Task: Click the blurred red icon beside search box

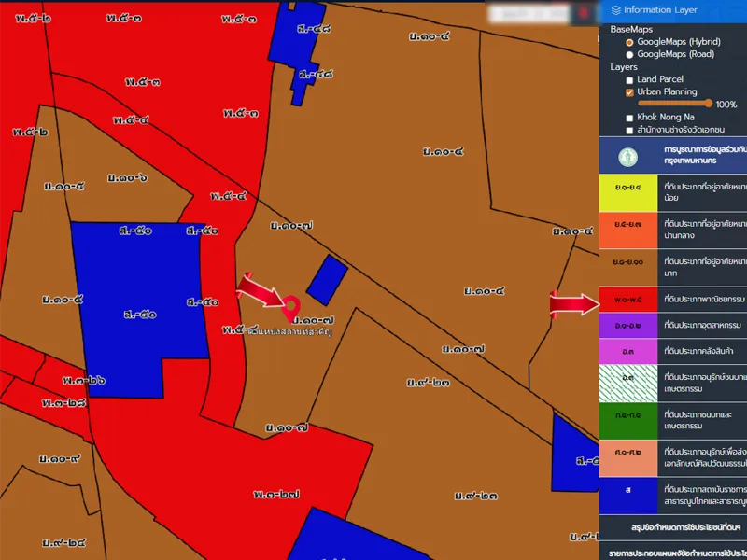Action: [x=585, y=12]
